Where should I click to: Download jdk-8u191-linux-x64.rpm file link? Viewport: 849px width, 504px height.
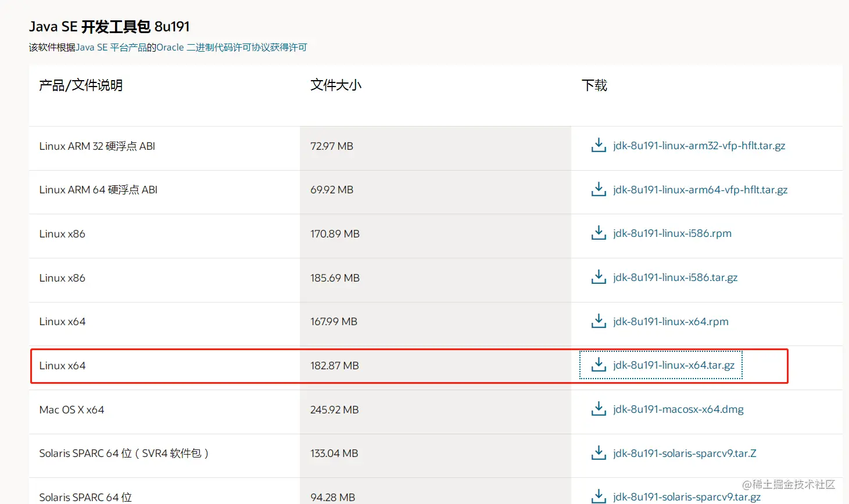tap(671, 322)
